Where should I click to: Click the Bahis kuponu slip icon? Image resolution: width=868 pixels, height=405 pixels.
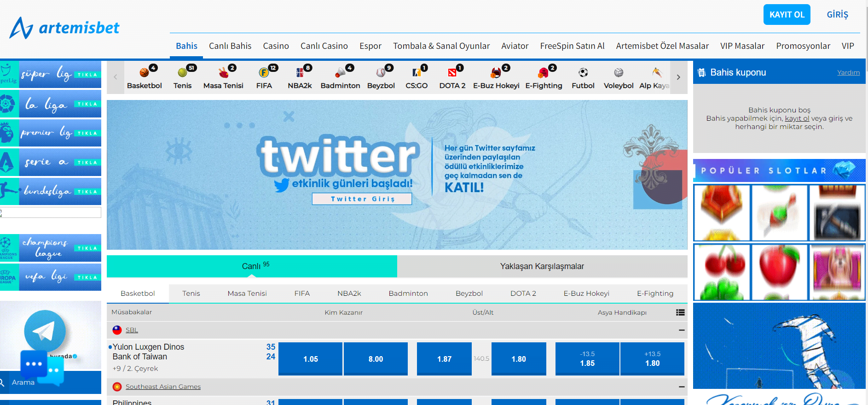point(701,72)
